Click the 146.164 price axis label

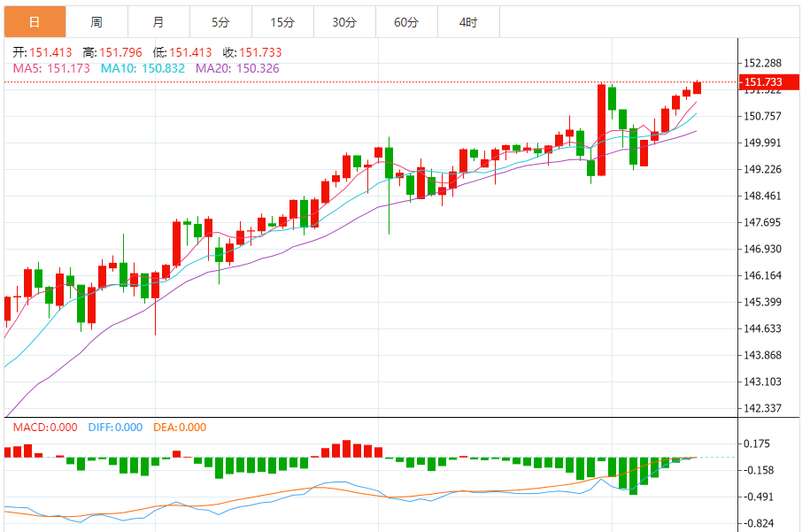(762, 275)
